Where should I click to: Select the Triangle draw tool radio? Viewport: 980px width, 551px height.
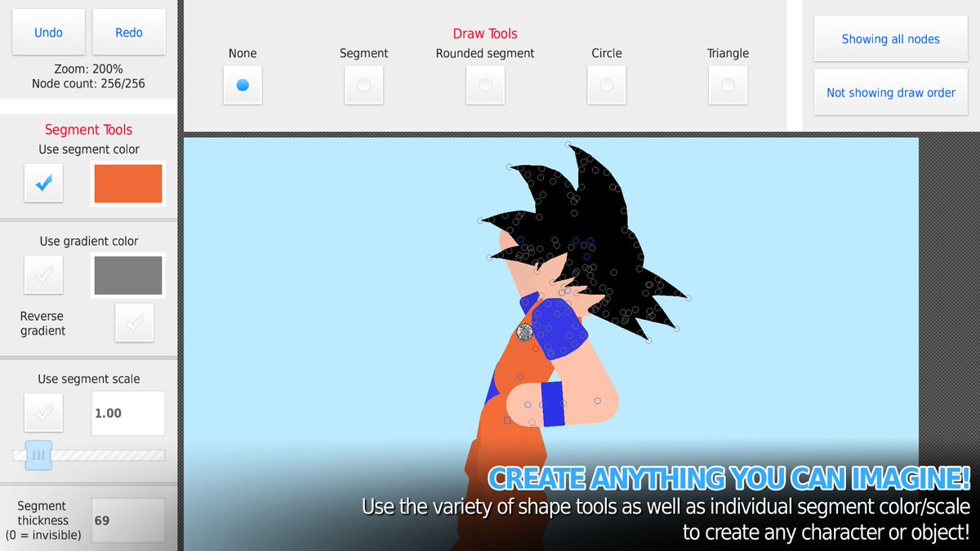coord(728,85)
